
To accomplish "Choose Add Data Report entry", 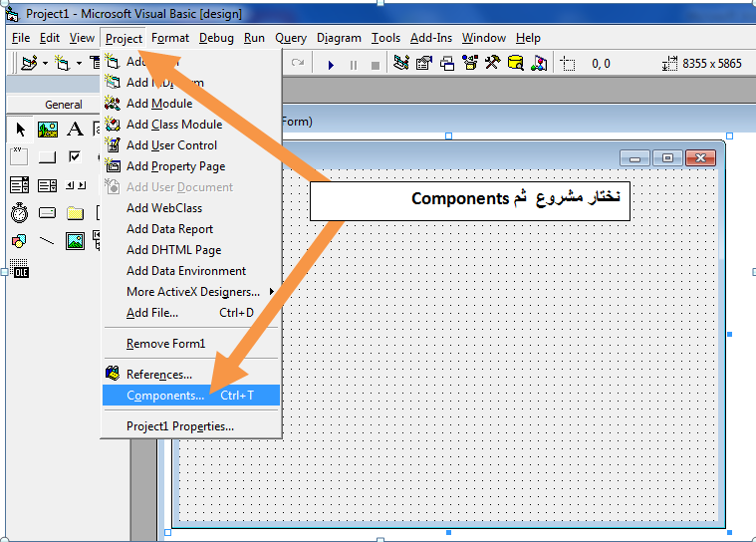I will pos(192,229).
